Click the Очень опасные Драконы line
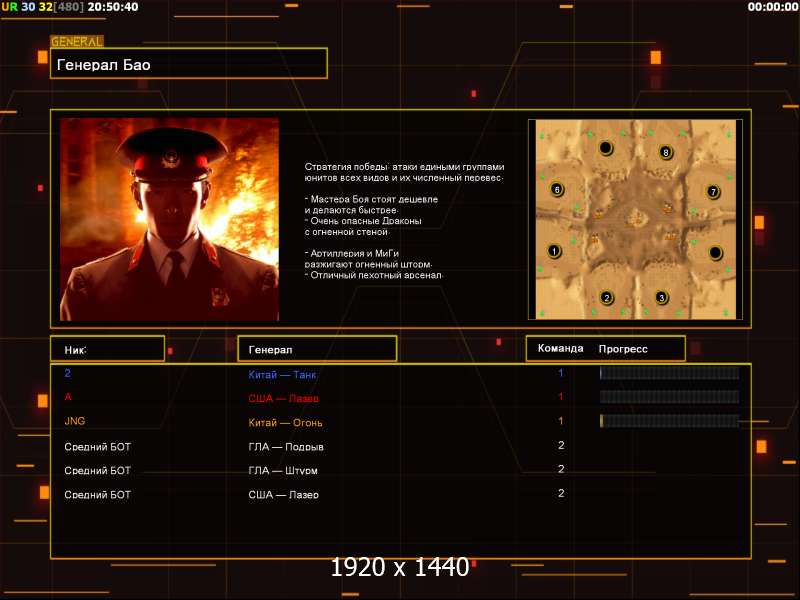This screenshot has height=600, width=800. (x=363, y=221)
